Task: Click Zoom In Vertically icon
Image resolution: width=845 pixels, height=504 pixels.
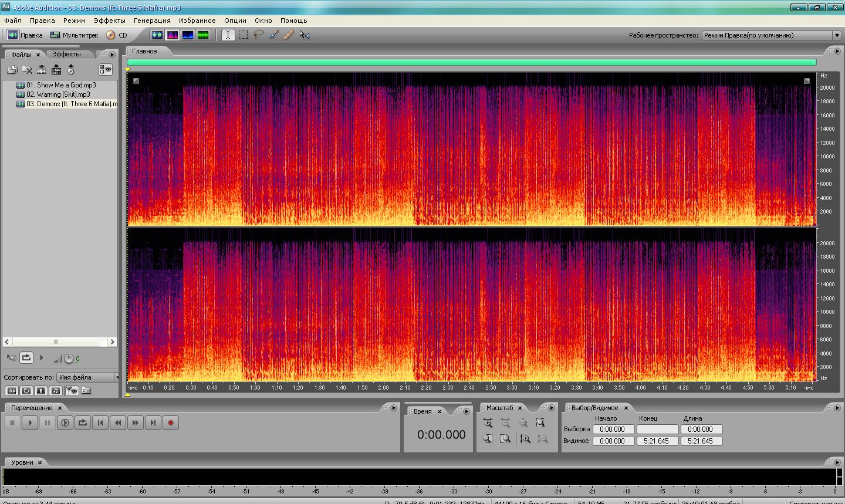Action: click(525, 439)
